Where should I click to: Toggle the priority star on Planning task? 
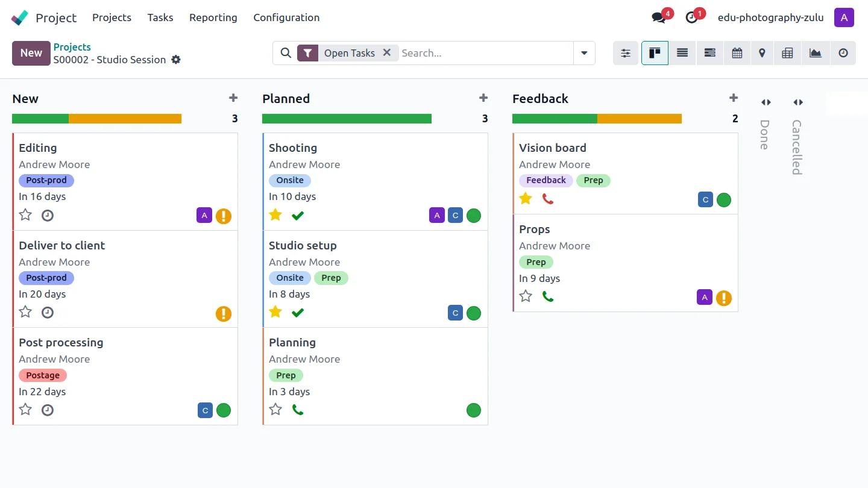(275, 410)
